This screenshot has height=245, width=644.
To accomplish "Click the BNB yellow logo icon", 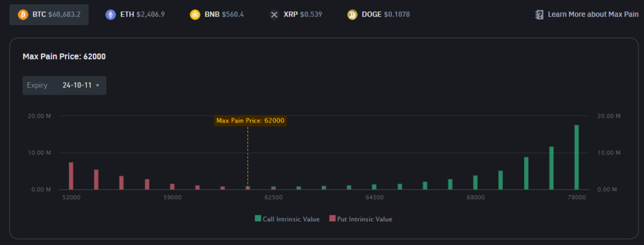I will click(195, 15).
